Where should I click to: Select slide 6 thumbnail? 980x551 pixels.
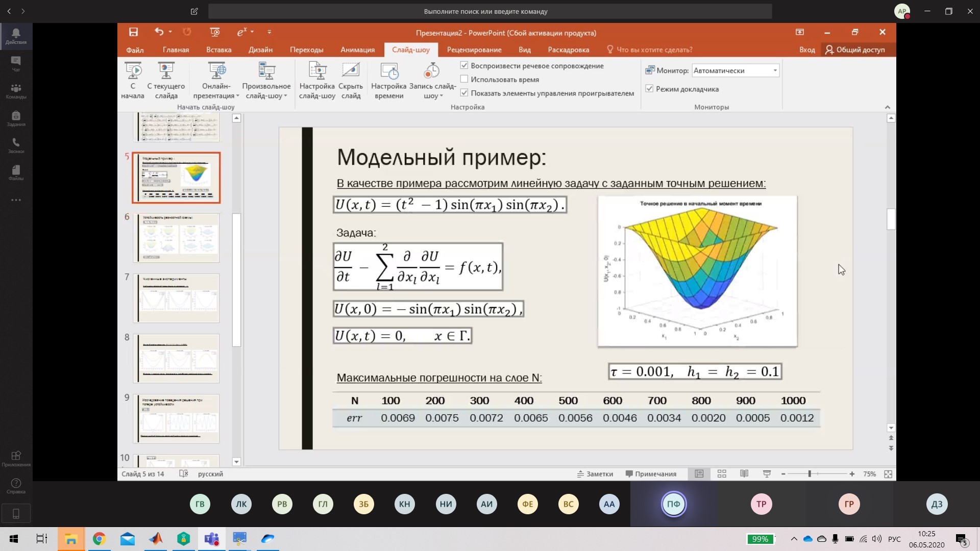[176, 238]
